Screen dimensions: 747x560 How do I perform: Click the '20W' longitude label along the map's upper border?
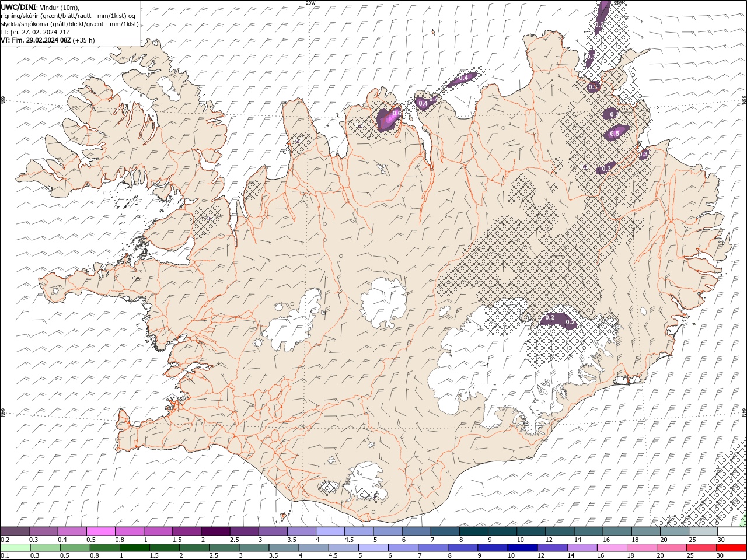point(310,3)
